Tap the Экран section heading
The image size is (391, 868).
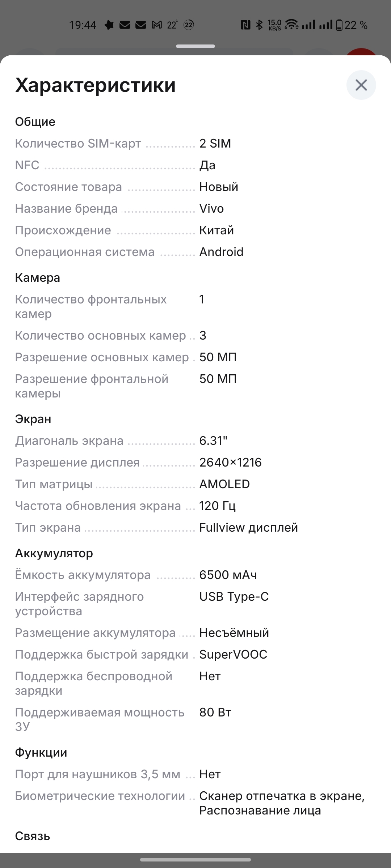tap(33, 419)
